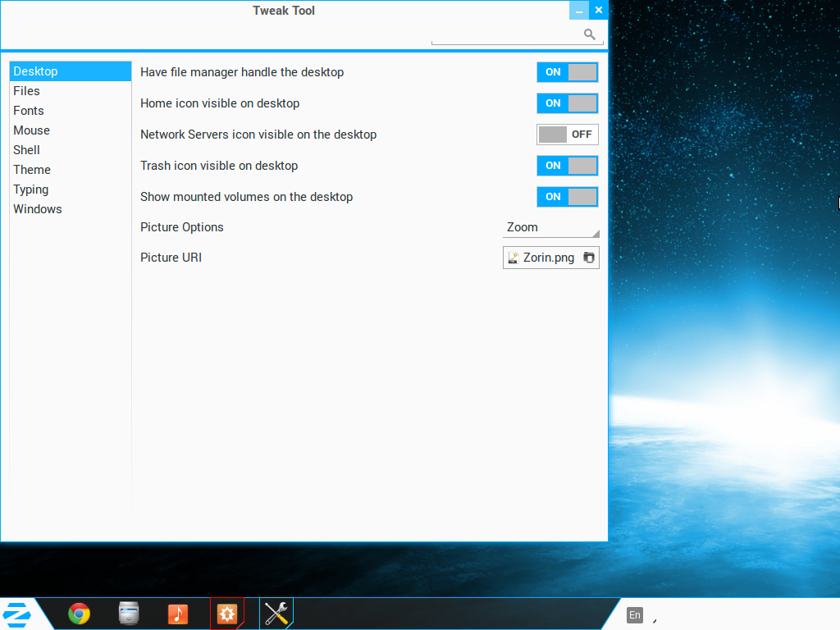Click the search magnifier icon
This screenshot has height=630, width=840.
(x=589, y=34)
